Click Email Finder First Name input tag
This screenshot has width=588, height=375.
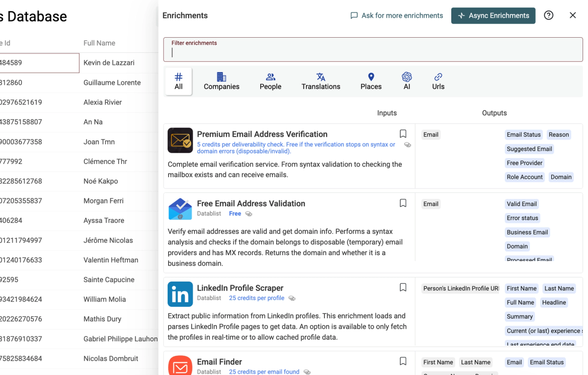click(x=438, y=363)
